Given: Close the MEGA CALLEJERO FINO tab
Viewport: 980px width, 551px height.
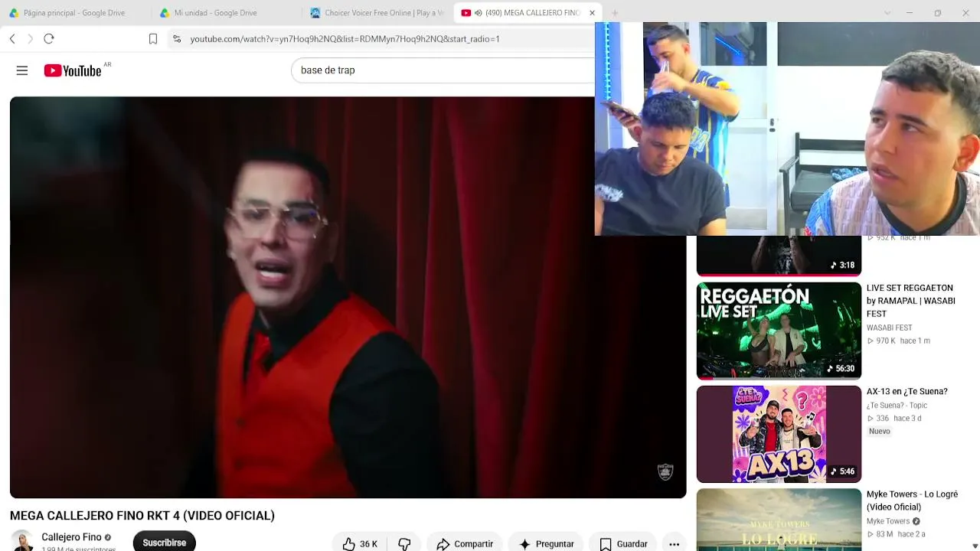Looking at the screenshot, I should tap(592, 13).
